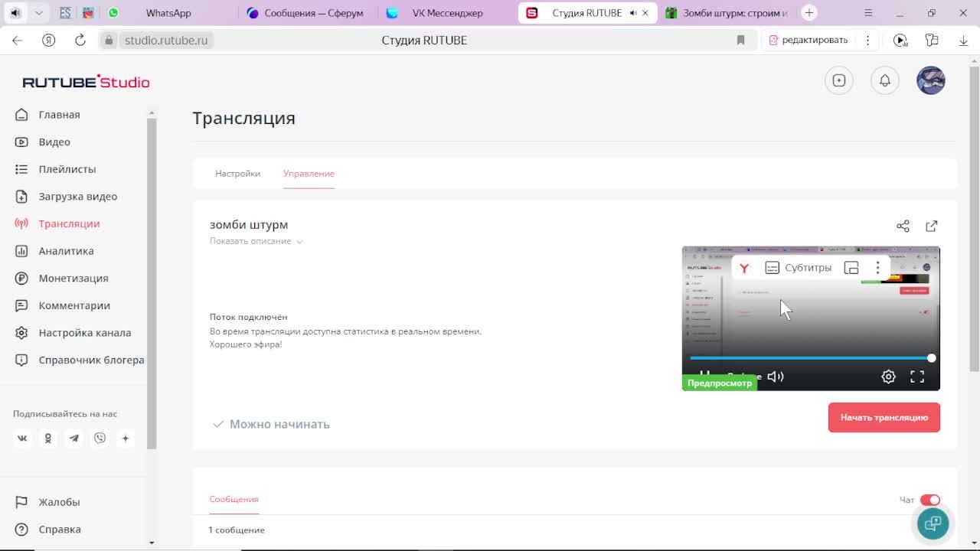This screenshot has height=551, width=980.
Task: Click the sidebar scrollbar down arrow
Action: click(x=152, y=543)
